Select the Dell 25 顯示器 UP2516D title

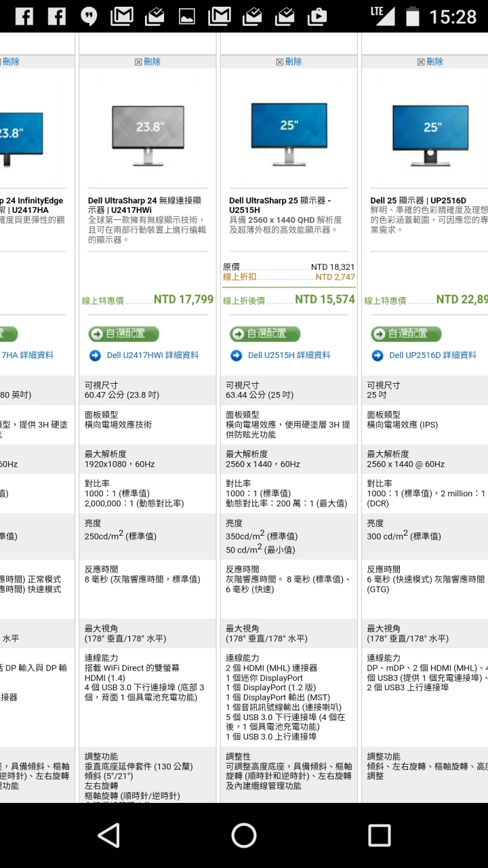point(418,201)
